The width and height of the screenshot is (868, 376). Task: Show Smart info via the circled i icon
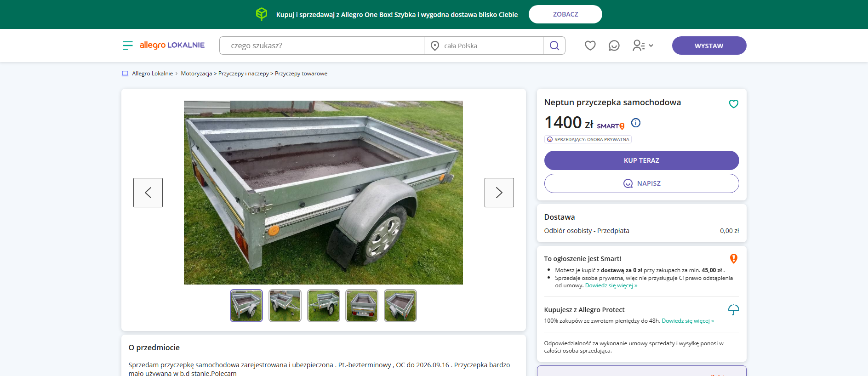[x=635, y=123]
